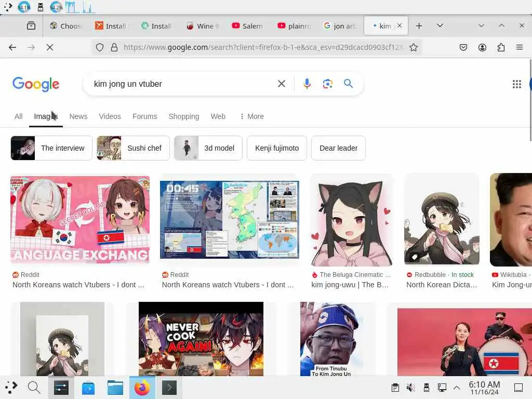Viewport: 532px width, 399px height.
Task: Bookmark this page with the star
Action: pyautogui.click(x=413, y=47)
